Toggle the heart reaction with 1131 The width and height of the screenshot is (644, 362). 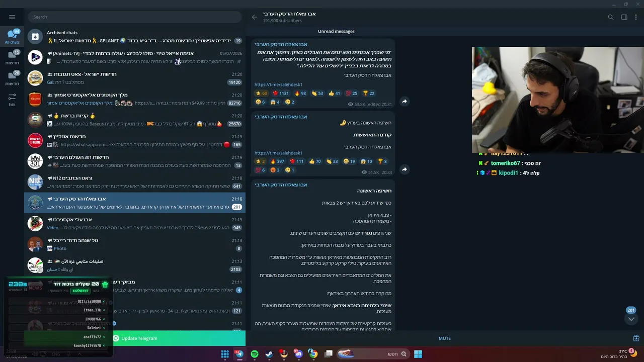(x=281, y=93)
